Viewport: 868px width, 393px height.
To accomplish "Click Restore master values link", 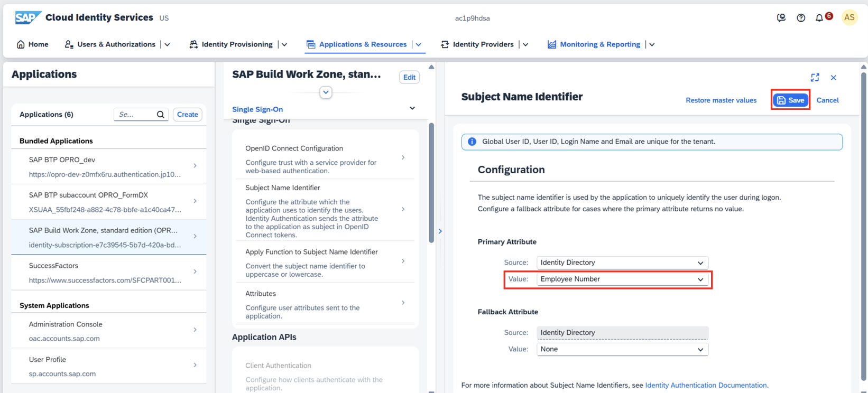I will pos(721,100).
